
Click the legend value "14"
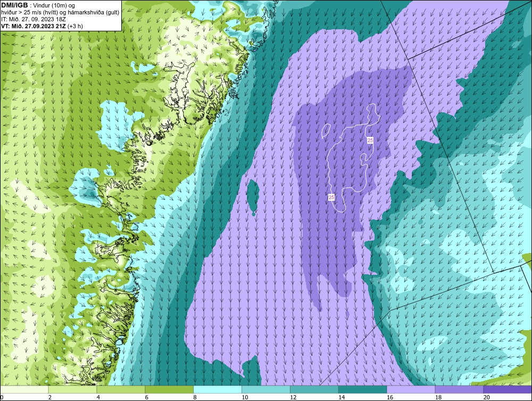[342, 397]
